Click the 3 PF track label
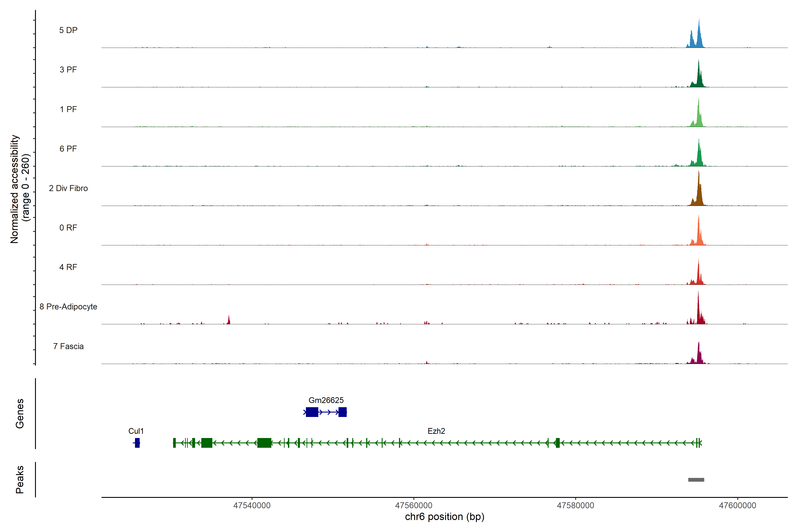 coord(68,70)
